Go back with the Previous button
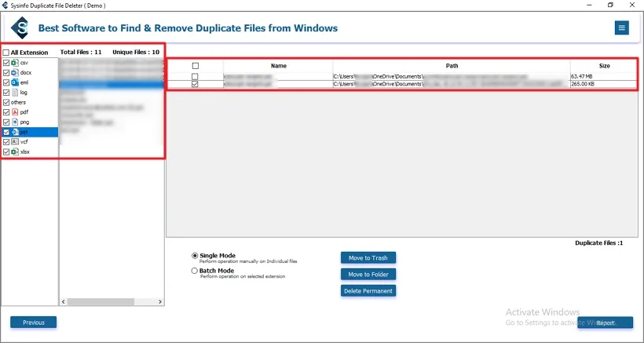Image resolution: width=644 pixels, height=343 pixels. [x=34, y=323]
